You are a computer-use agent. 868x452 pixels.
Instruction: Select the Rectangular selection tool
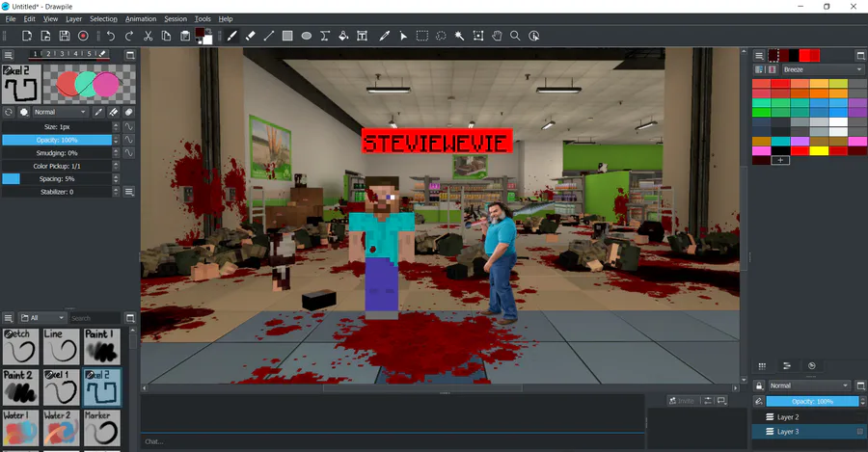pos(422,36)
